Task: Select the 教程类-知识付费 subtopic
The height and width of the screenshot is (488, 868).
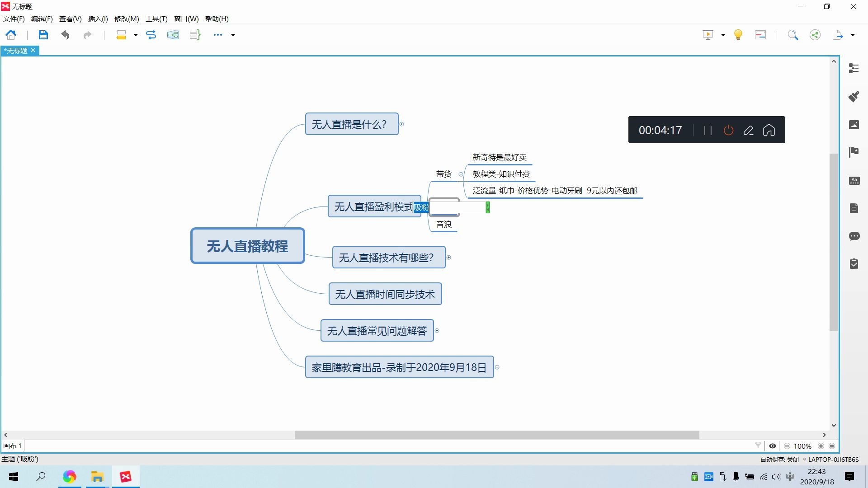Action: point(501,174)
